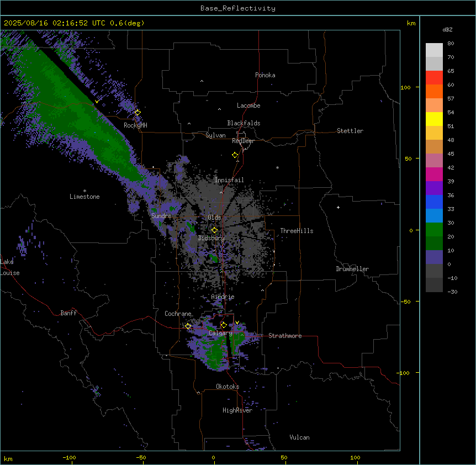Image resolution: width=476 pixels, height=465 pixels.
Task: Click the ThreeHills label
Action: pos(297,231)
